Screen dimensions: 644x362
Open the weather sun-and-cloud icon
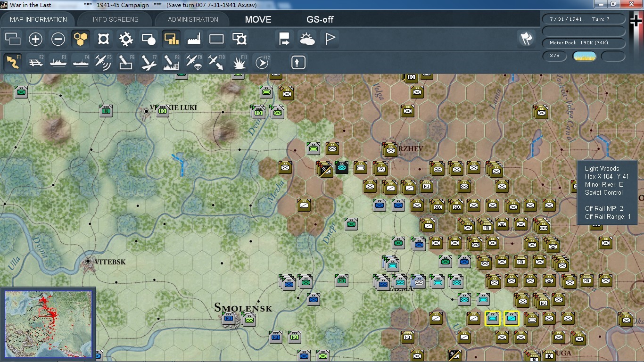[x=307, y=39]
